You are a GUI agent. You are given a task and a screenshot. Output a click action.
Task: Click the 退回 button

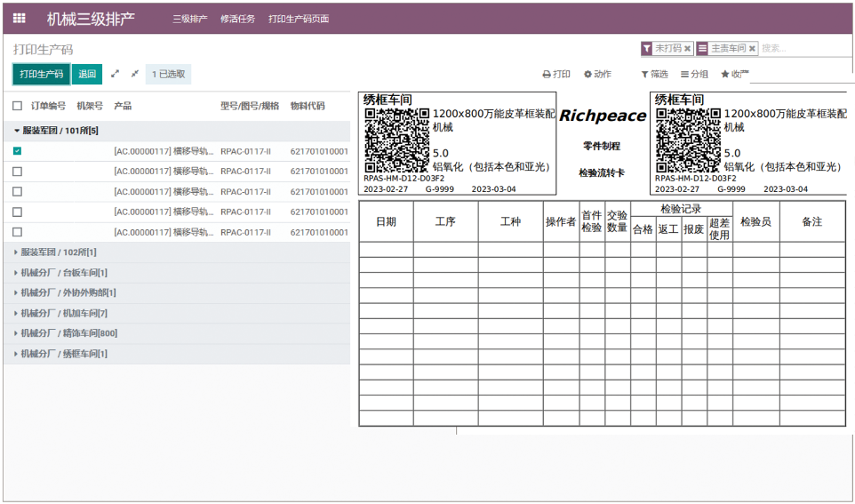click(87, 75)
